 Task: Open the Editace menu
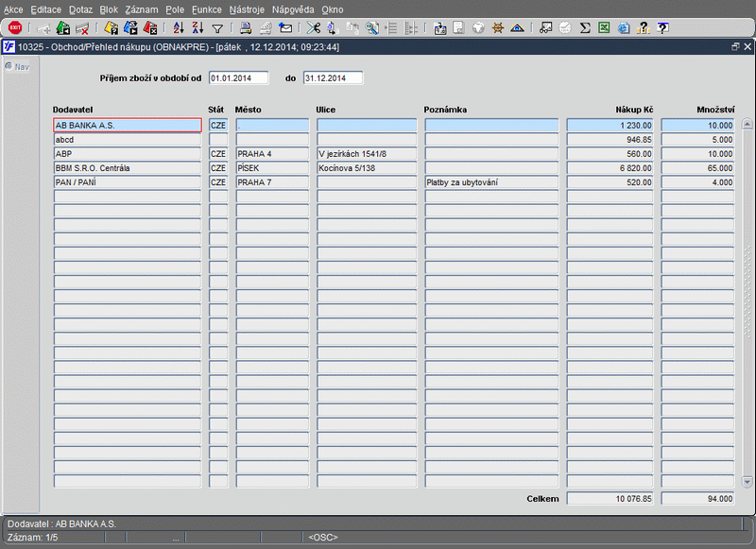[x=45, y=9]
